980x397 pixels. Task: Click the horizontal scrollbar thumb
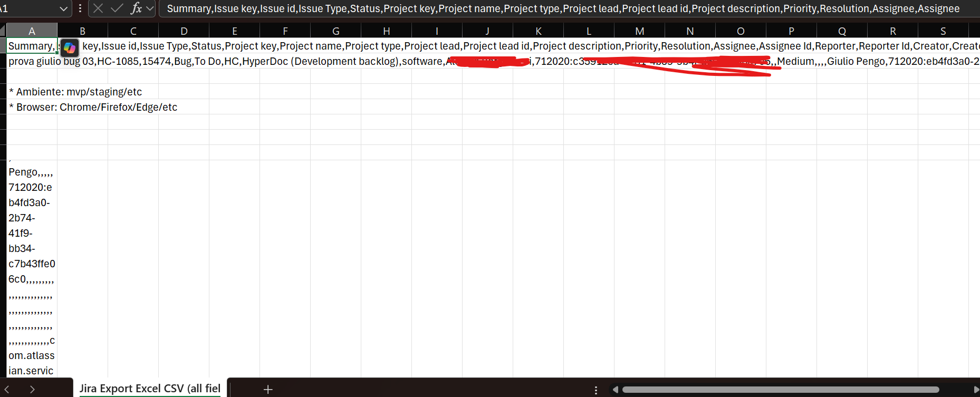(x=781, y=390)
